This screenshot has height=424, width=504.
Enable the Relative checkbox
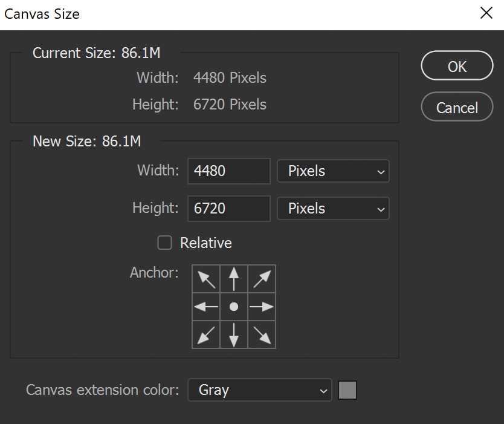coord(164,243)
